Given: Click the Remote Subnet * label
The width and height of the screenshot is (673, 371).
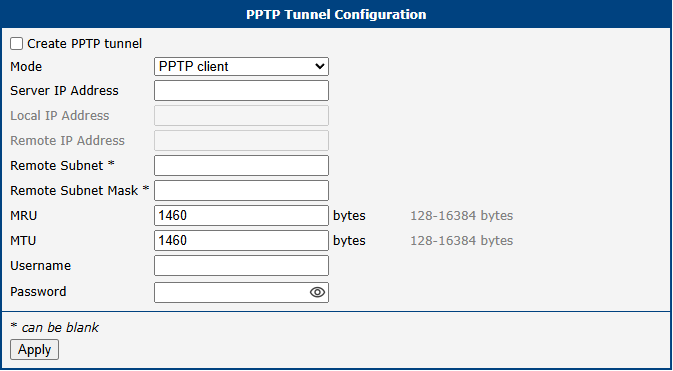Looking at the screenshot, I should 63,165.
